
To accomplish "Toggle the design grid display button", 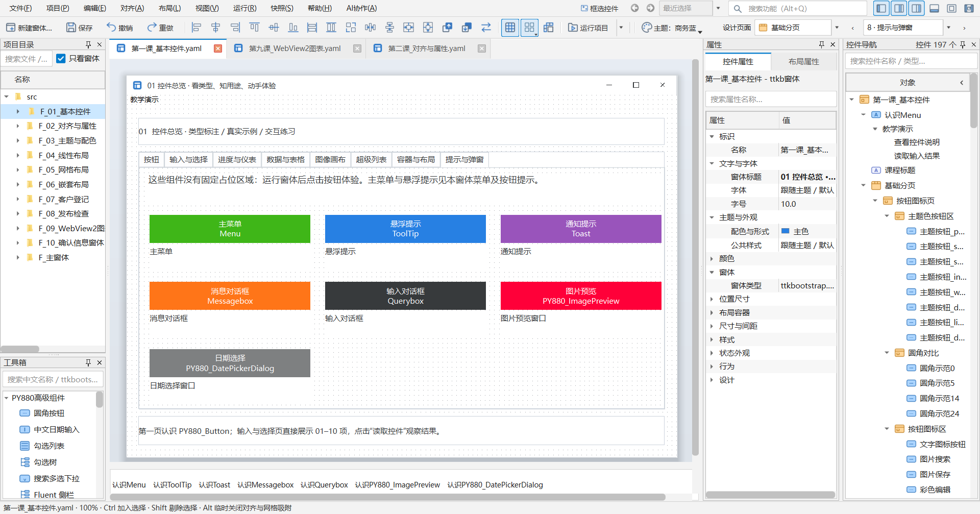I will (x=510, y=28).
